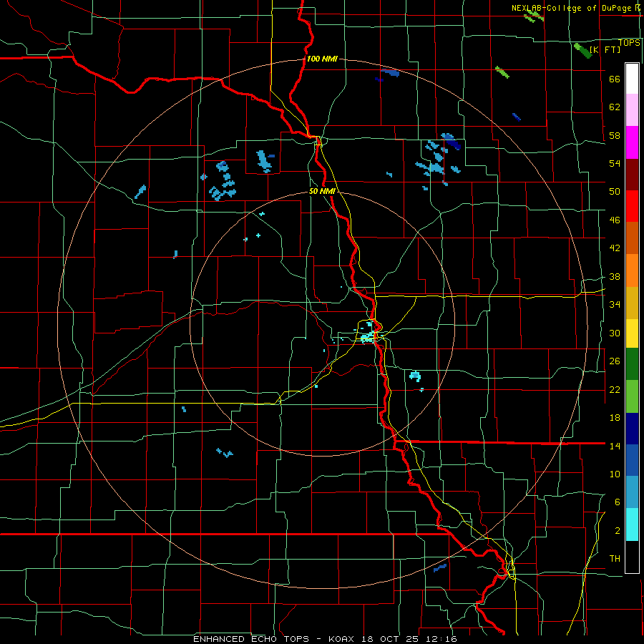The height and width of the screenshot is (644, 644).
Task: Pick the light blue legend swatch
Action: click(632, 492)
